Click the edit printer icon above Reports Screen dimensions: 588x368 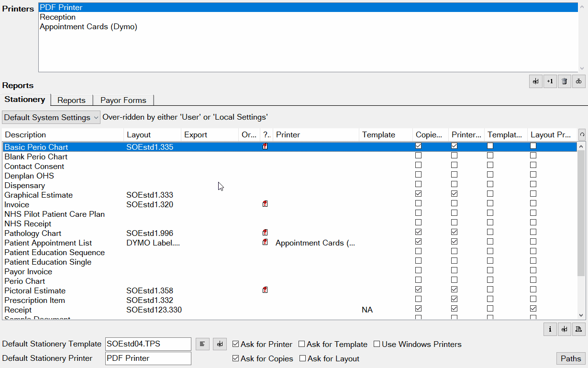coord(535,81)
